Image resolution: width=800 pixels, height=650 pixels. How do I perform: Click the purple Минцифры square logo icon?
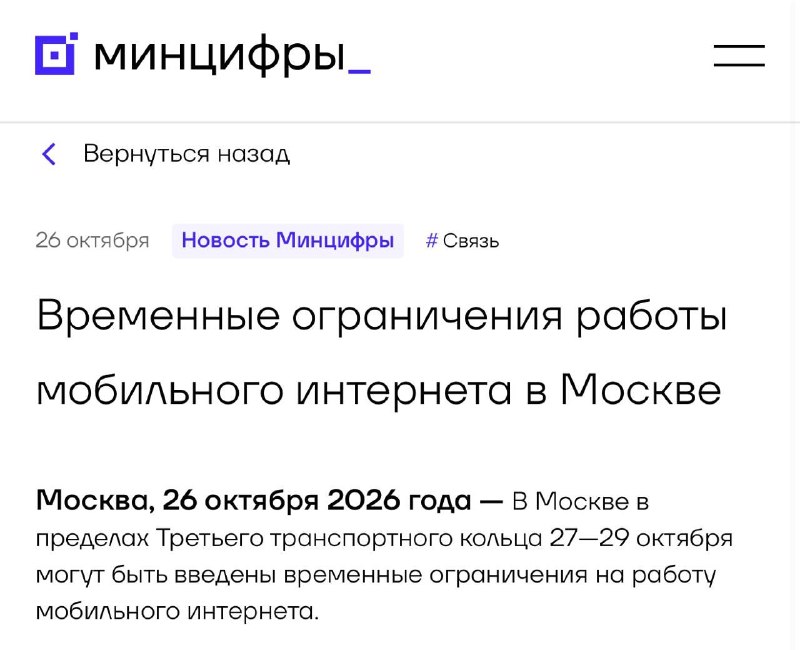pos(55,55)
